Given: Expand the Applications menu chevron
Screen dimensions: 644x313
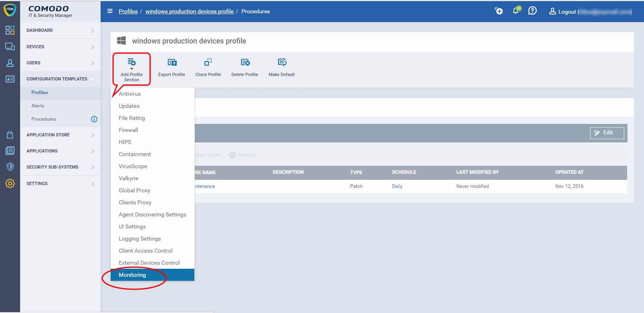Looking at the screenshot, I should [x=93, y=151].
